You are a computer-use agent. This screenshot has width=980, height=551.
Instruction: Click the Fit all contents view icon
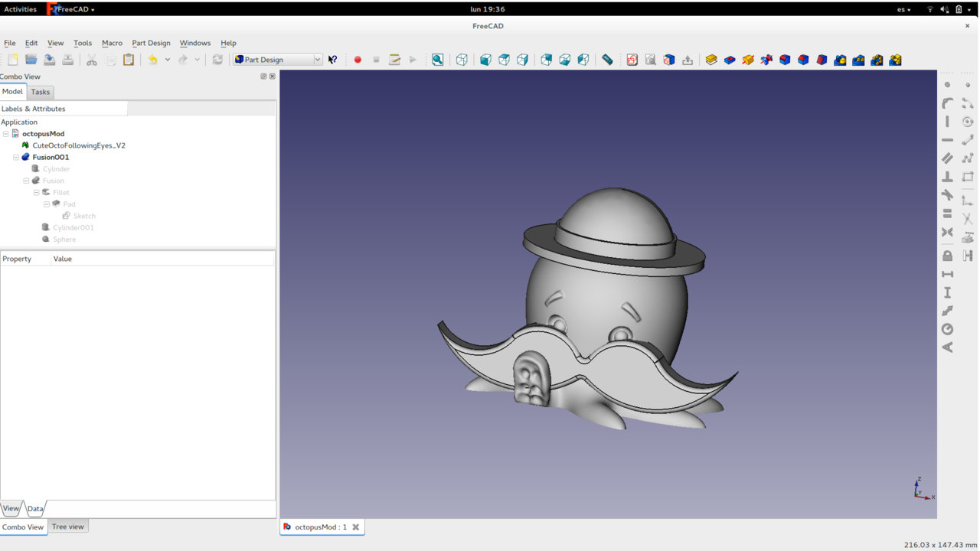(x=437, y=60)
